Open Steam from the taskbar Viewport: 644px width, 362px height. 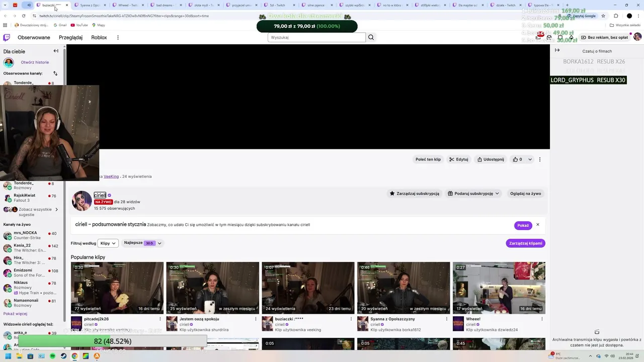pos(63,356)
